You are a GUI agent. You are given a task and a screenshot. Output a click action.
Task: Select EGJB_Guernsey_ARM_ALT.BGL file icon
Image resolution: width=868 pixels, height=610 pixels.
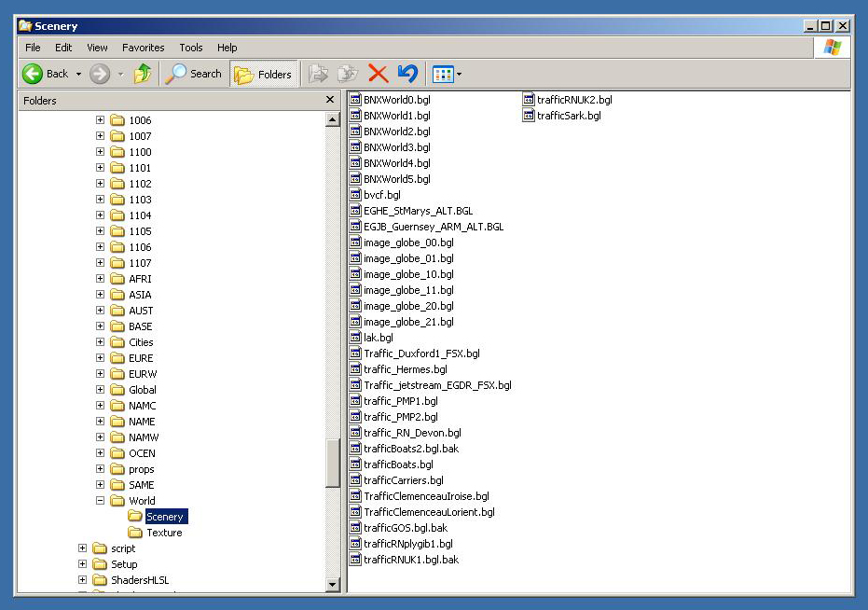pos(356,227)
